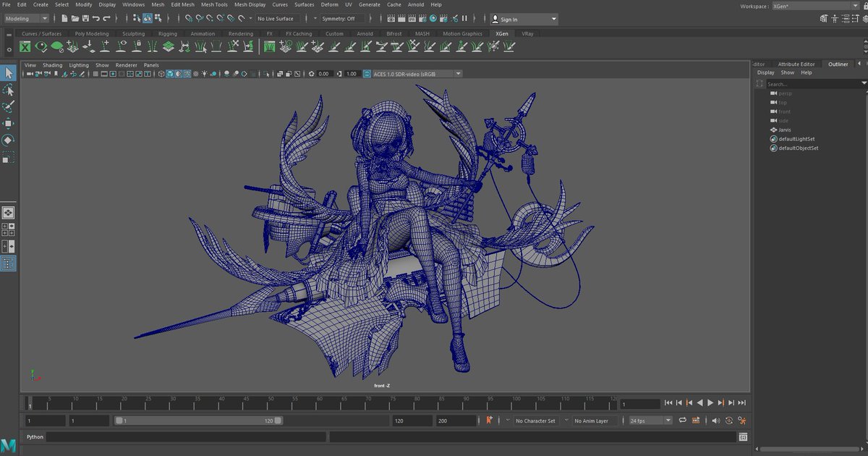Viewport: 868px width, 456px height.
Task: Mute playback audio with the speaker icon
Action: tap(715, 421)
